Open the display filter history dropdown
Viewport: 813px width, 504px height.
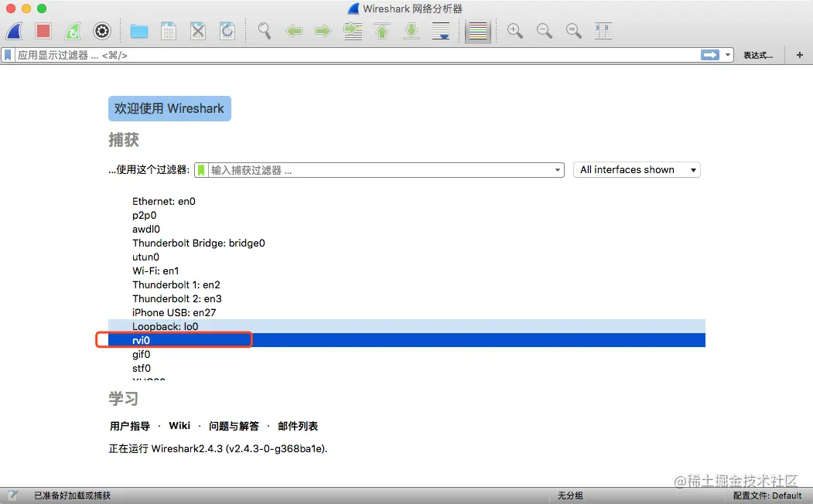click(727, 55)
